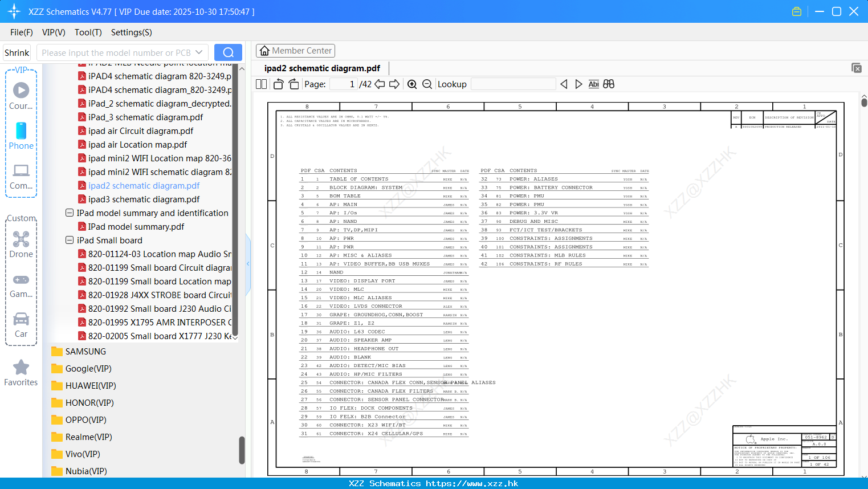Open the Tool(T) menu
The image size is (868, 489).
[88, 32]
